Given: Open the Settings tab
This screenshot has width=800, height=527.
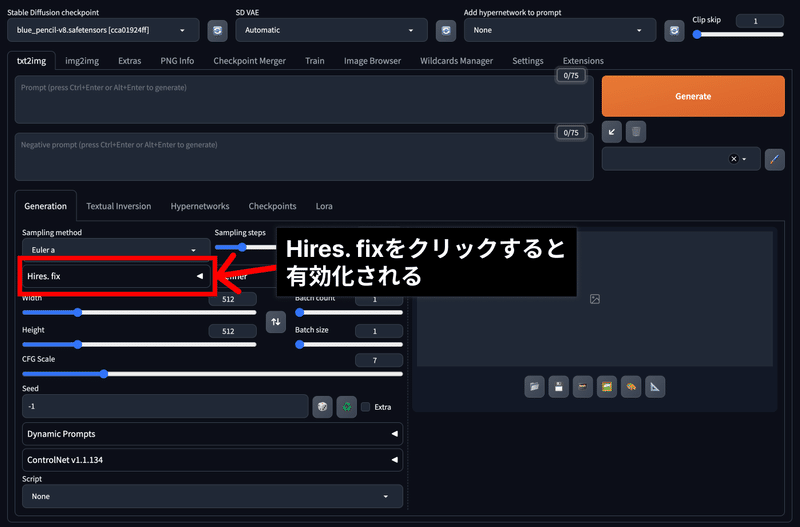Looking at the screenshot, I should click(x=528, y=61).
